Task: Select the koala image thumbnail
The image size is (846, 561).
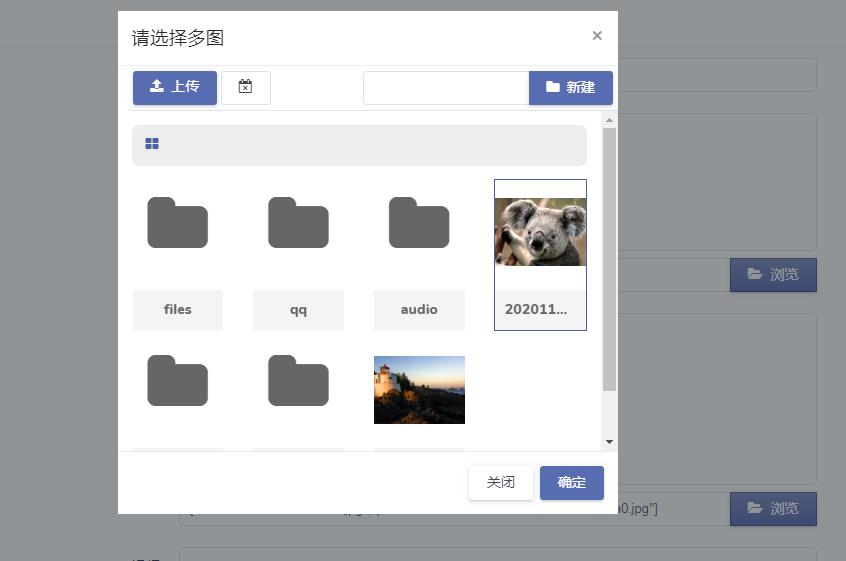Action: [x=541, y=232]
